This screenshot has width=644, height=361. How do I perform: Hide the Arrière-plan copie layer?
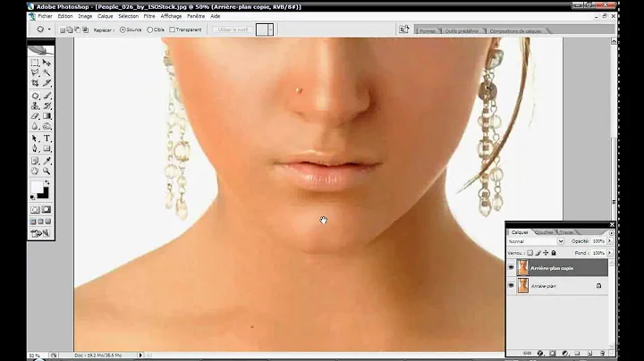click(511, 268)
